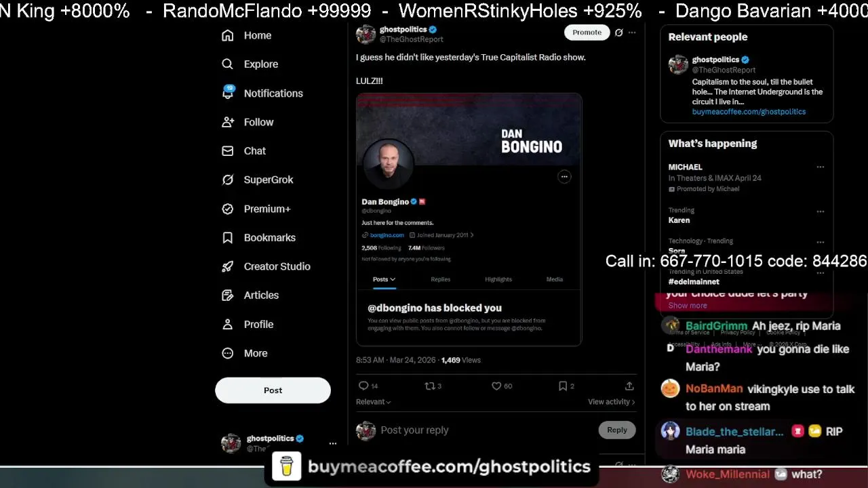Open the More circle icon
Viewport: 868px width, 488px height.
pos(228,353)
